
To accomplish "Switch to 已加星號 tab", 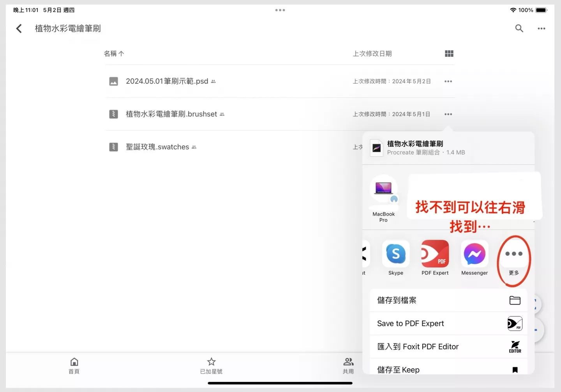I will point(211,366).
